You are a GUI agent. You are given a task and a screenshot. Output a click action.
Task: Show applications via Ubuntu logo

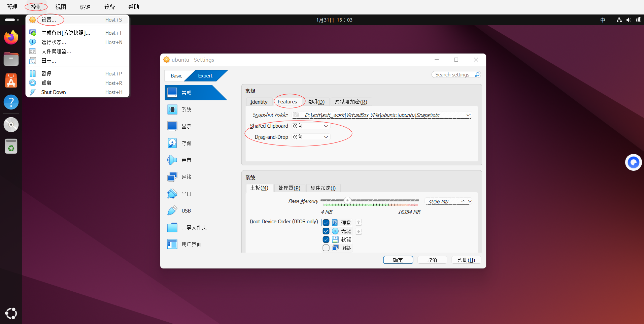point(11,314)
